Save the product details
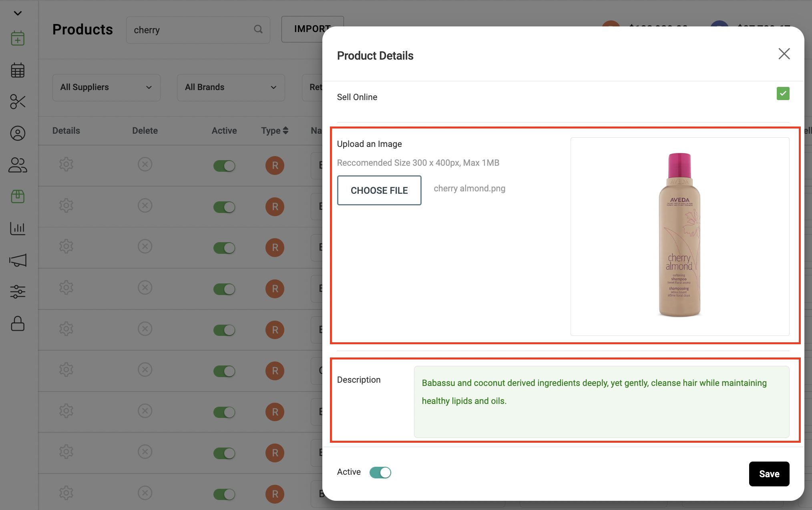Viewport: 812px width, 510px height. [769, 474]
